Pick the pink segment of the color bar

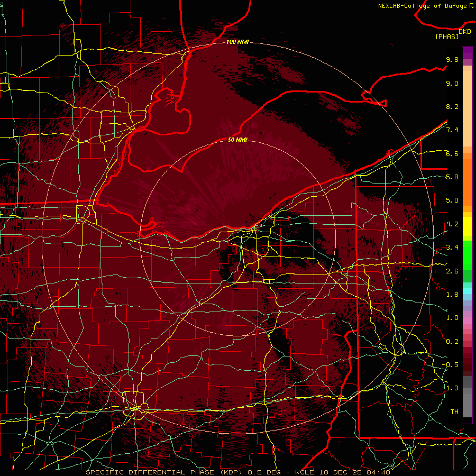point(467,321)
